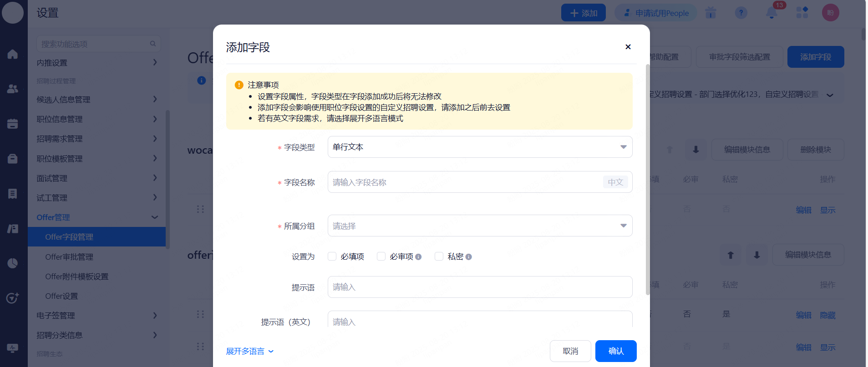
Task: Close the 添加字段 dialog
Action: 628,47
